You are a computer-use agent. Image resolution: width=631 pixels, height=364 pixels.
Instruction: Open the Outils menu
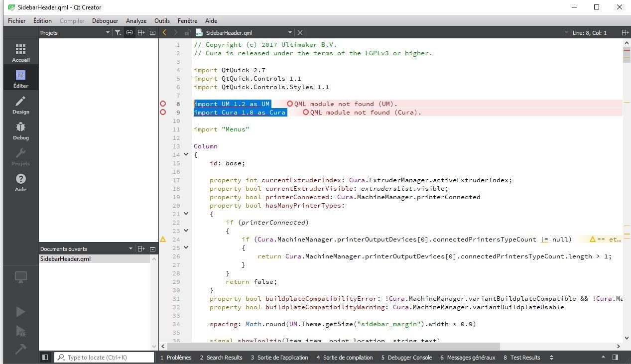pyautogui.click(x=162, y=21)
